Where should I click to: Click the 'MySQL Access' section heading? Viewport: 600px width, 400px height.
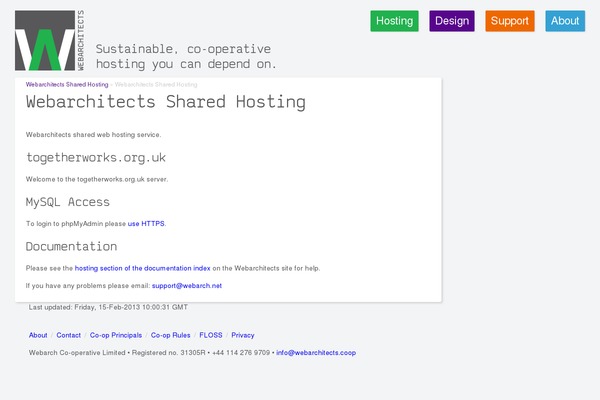tap(68, 202)
